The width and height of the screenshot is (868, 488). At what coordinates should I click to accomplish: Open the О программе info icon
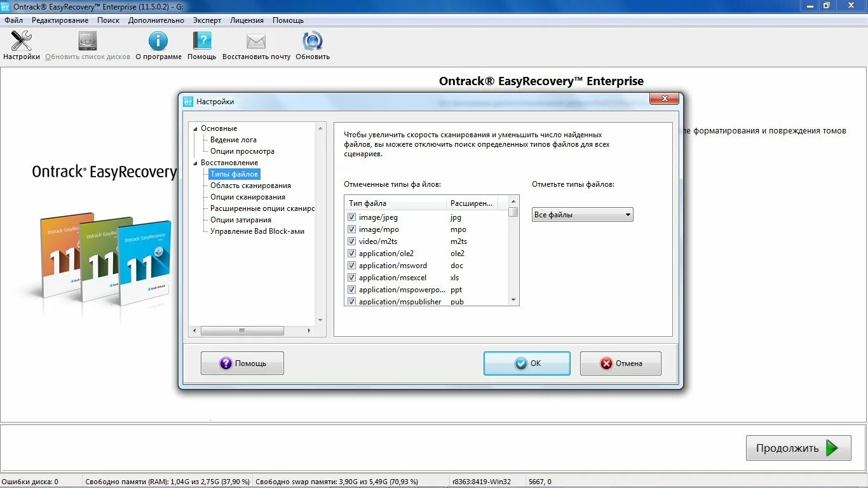(x=158, y=41)
